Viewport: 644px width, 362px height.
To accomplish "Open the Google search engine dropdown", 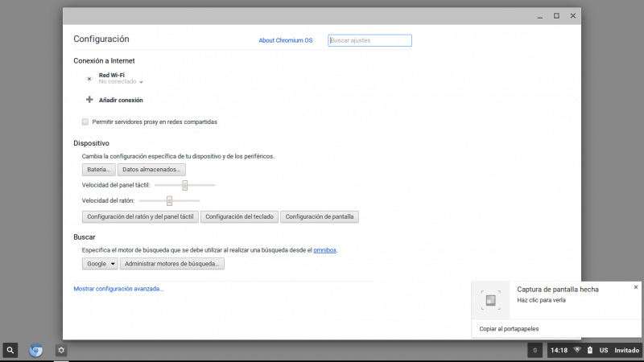I will pos(100,264).
